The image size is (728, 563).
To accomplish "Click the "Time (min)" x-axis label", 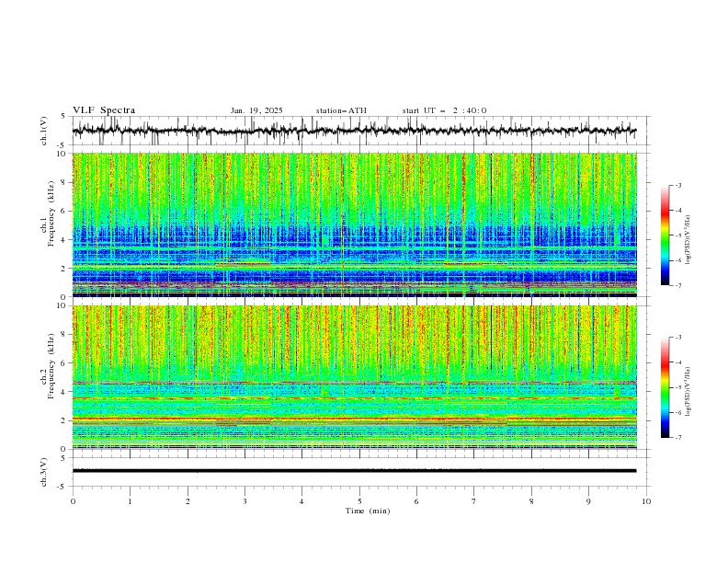I will point(368,511).
